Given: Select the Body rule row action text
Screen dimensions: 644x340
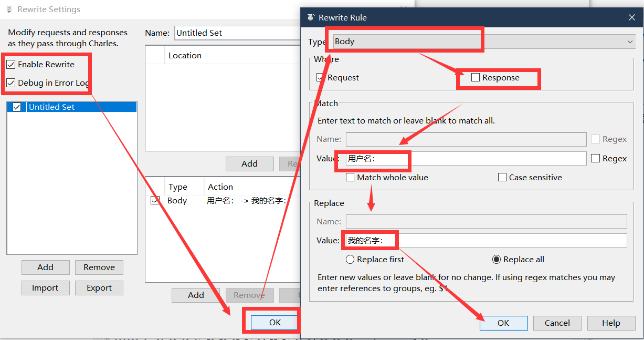Looking at the screenshot, I should coord(246,200).
